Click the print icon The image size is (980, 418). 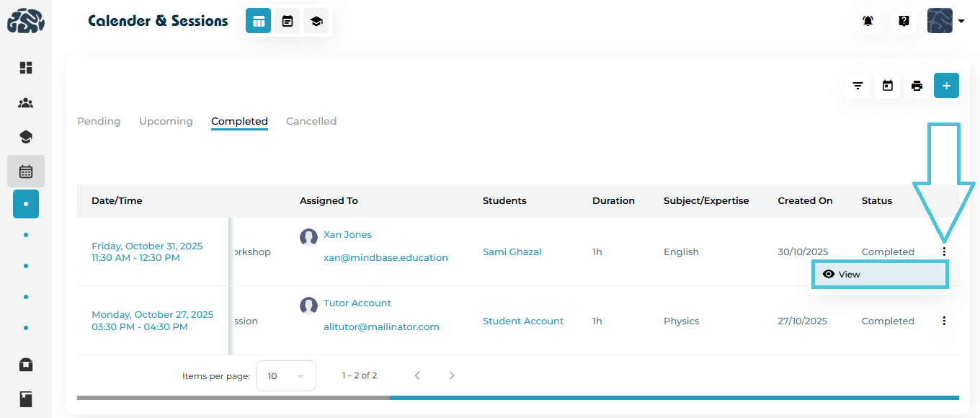(x=917, y=86)
